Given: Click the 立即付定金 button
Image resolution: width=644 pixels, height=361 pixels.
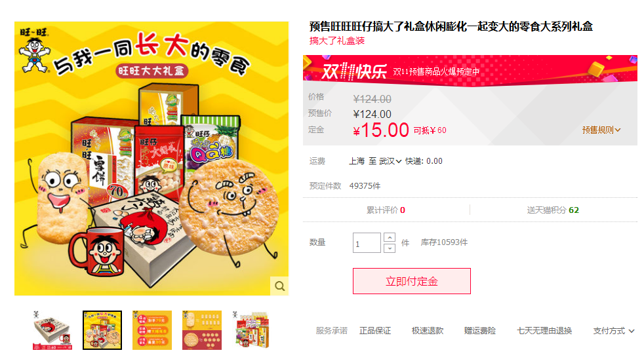Looking at the screenshot, I should pyautogui.click(x=412, y=281).
